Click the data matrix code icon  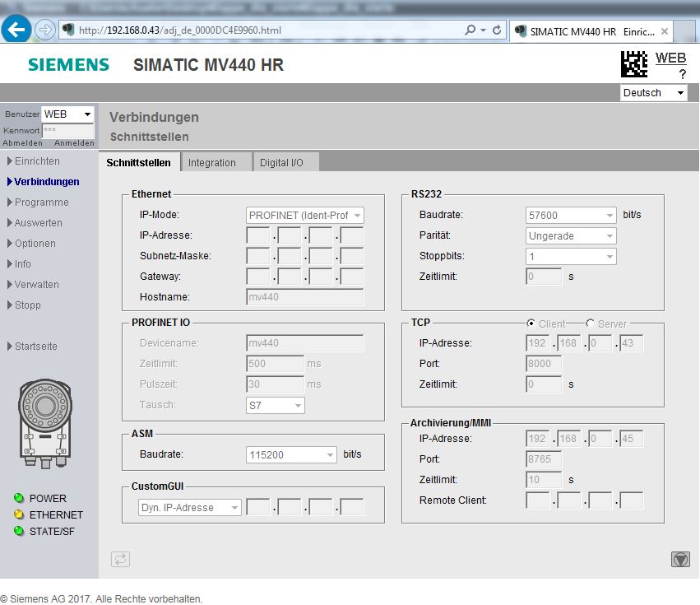(633, 64)
